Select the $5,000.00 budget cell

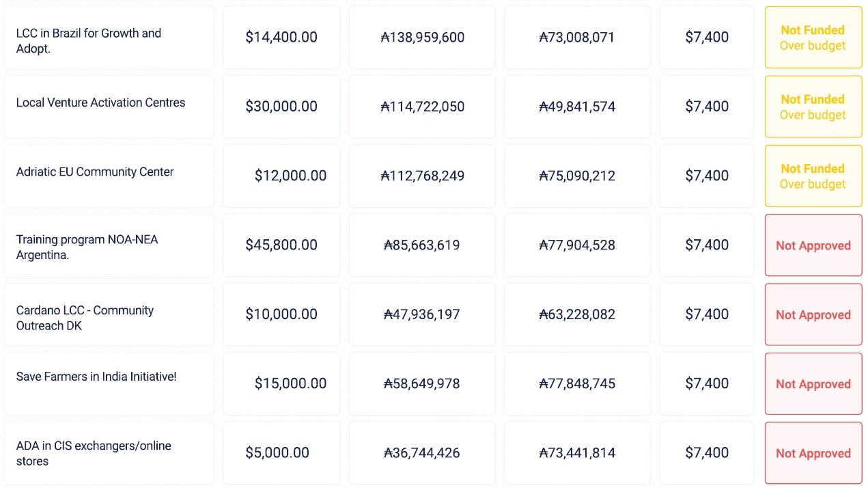pyautogui.click(x=277, y=452)
